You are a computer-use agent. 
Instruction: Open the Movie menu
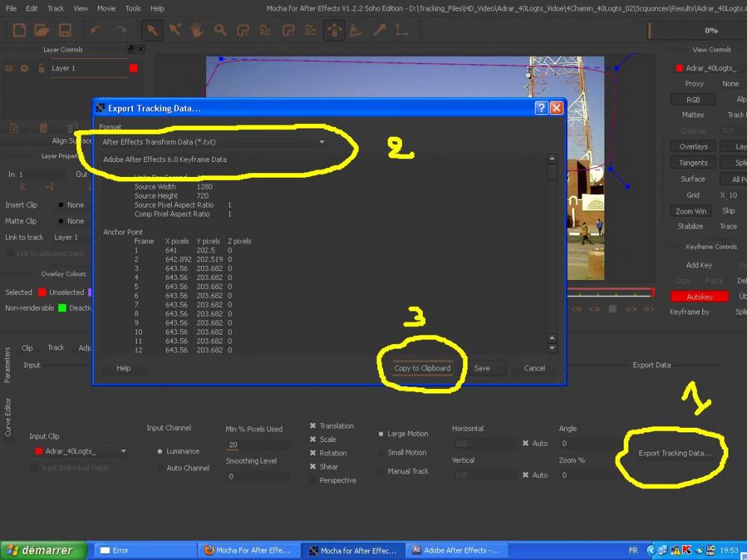(106, 8)
